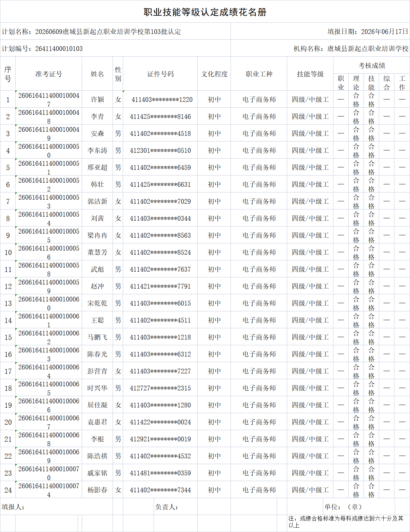Viewport: 410px width, 532px height.
Task: Click ID number 412921********0019
Action: pos(160,439)
